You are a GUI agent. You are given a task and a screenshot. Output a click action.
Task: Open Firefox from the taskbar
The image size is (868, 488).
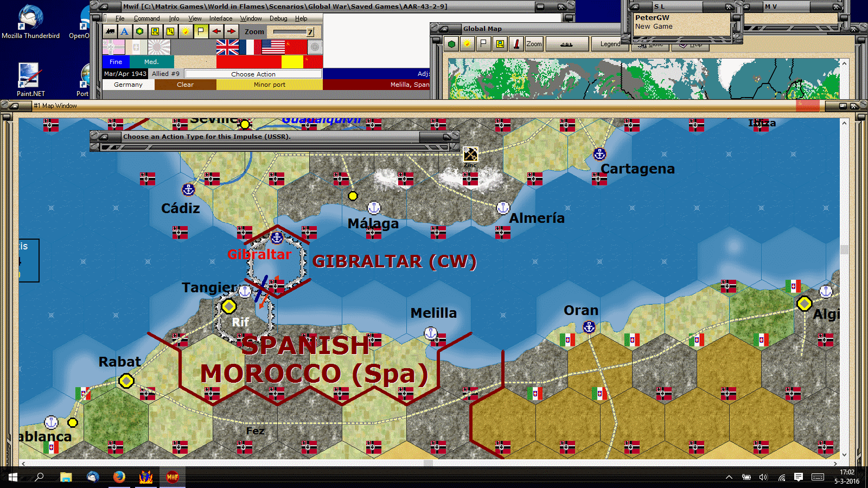point(119,477)
